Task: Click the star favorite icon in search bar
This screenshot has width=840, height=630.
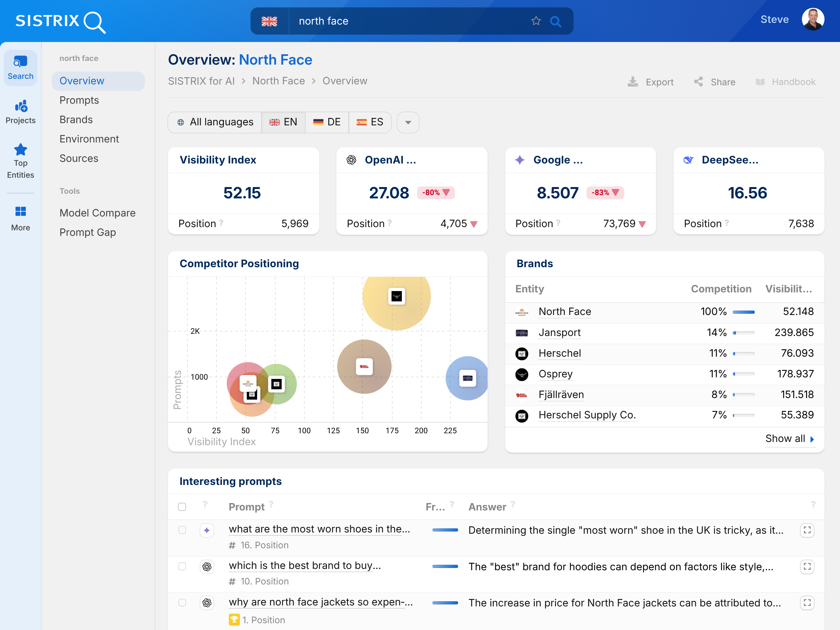Action: 536,21
